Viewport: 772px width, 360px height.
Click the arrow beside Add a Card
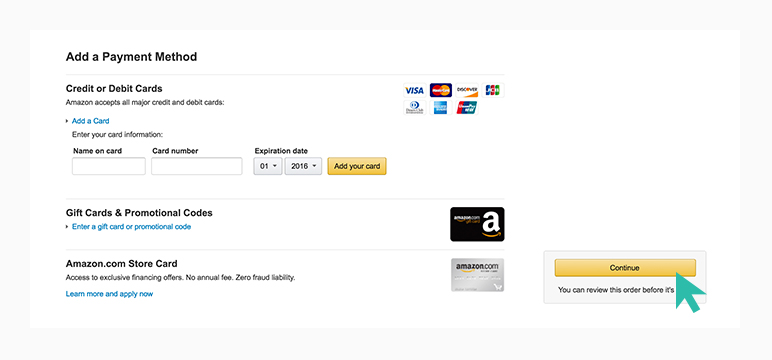(x=67, y=121)
